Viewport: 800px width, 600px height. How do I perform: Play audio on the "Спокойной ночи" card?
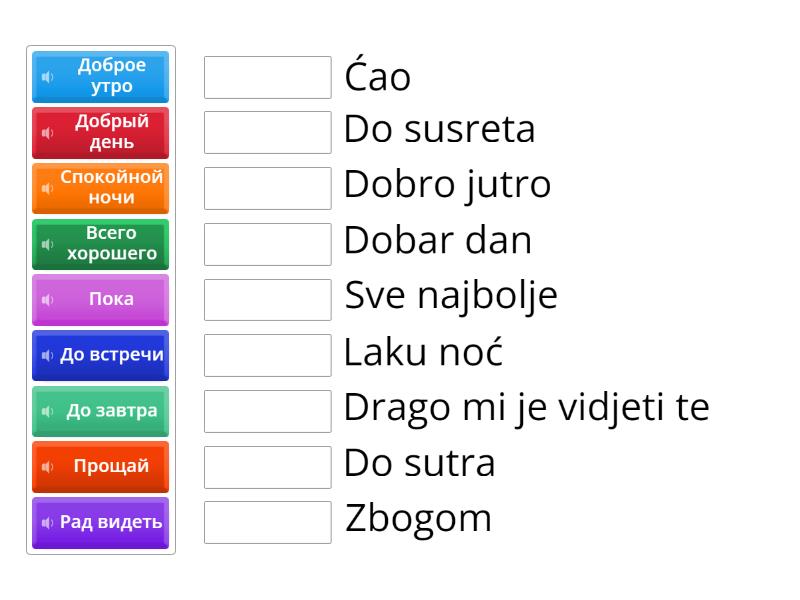(x=48, y=189)
